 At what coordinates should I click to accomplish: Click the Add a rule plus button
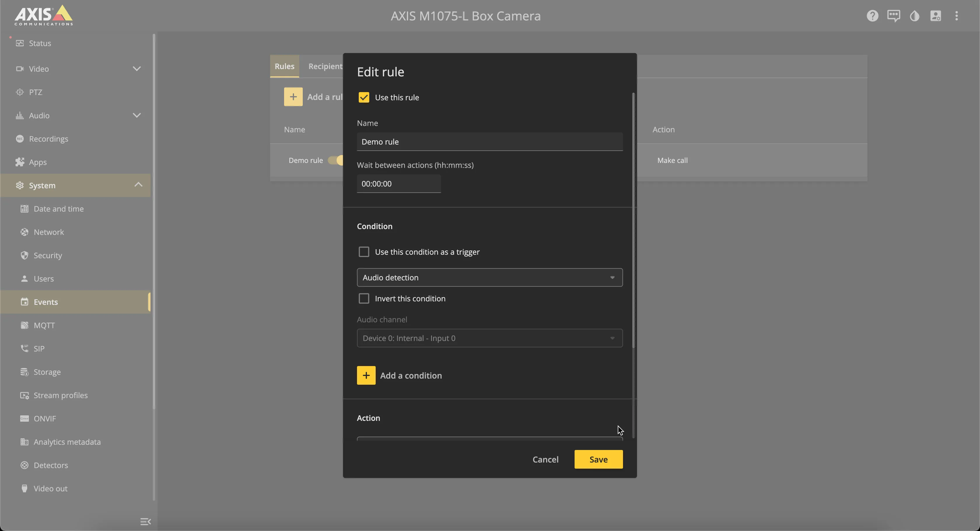[x=293, y=97]
